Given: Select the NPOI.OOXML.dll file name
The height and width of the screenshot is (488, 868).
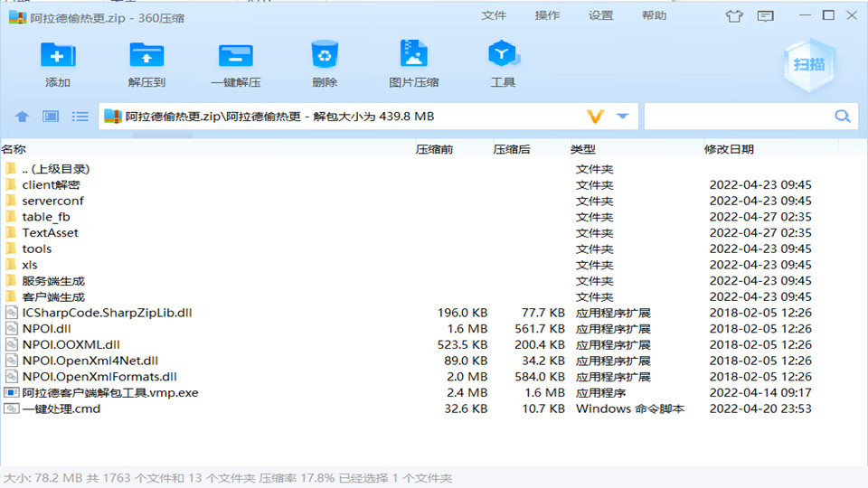Looking at the screenshot, I should pos(71,344).
